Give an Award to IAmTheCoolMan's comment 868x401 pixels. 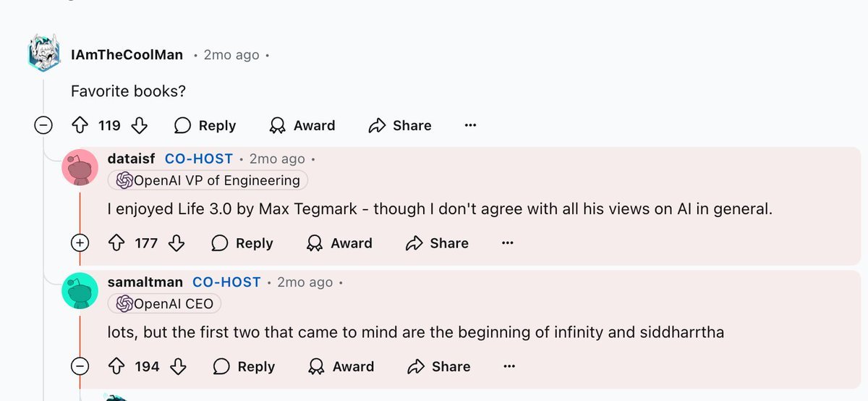coord(302,126)
